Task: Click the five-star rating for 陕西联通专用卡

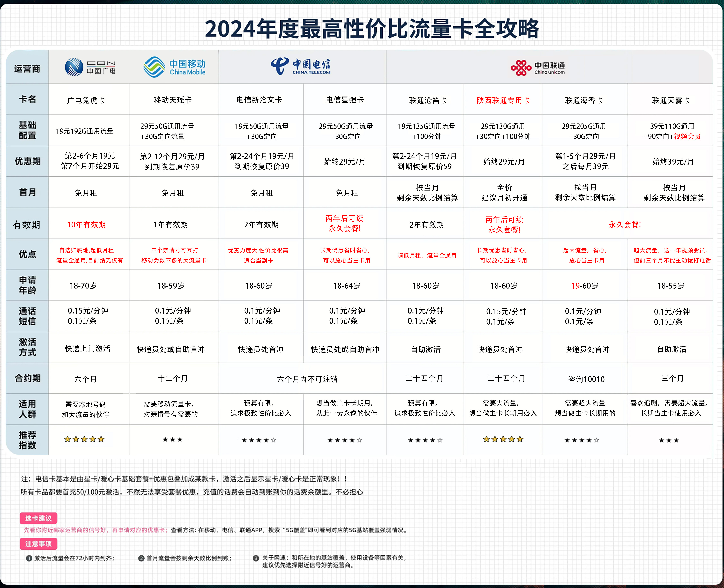Action: click(503, 439)
